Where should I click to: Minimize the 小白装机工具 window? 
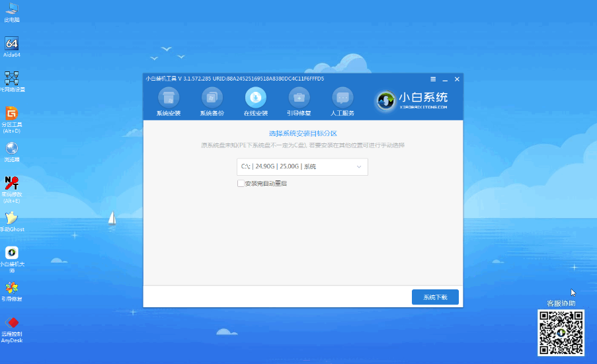(445, 79)
